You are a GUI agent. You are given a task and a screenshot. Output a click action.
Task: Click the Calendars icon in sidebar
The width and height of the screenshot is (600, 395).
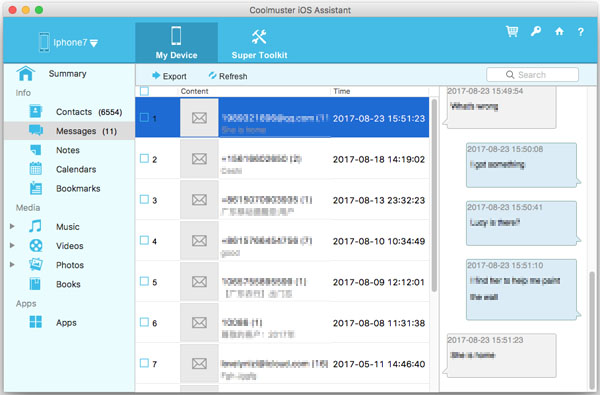pyautogui.click(x=36, y=169)
